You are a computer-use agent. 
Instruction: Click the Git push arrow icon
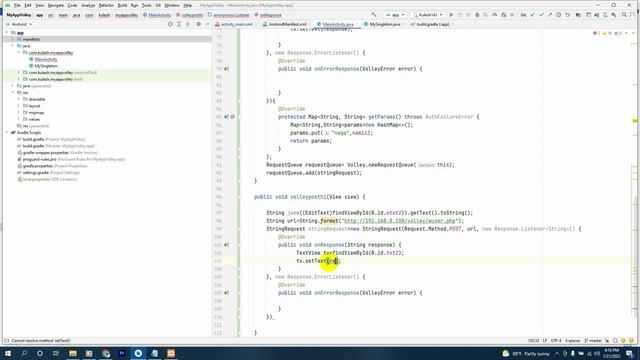(550, 15)
